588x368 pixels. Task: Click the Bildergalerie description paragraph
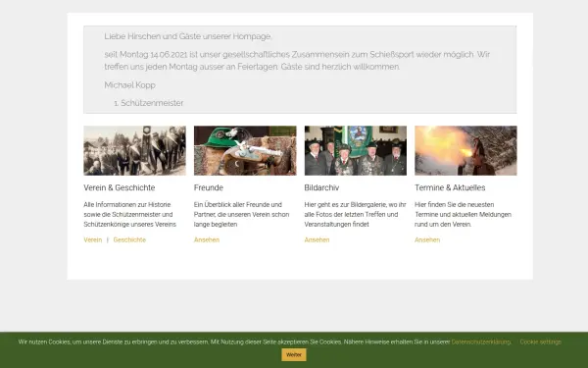[x=355, y=214]
